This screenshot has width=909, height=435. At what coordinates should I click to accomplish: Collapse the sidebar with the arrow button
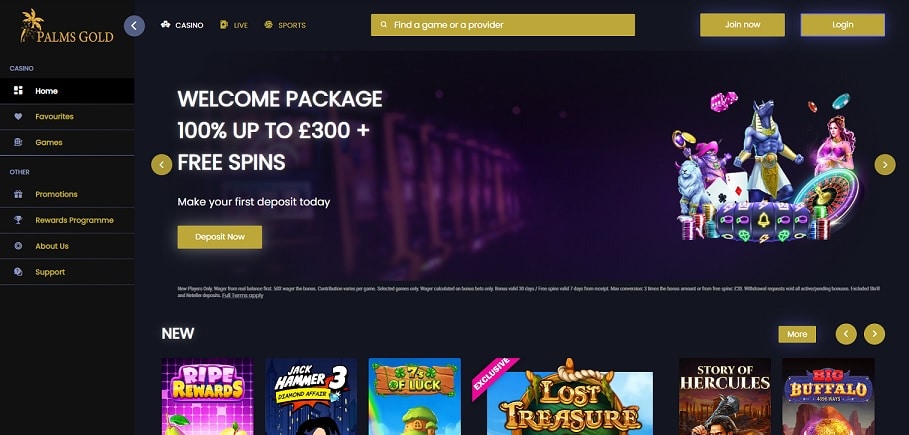pyautogui.click(x=134, y=26)
